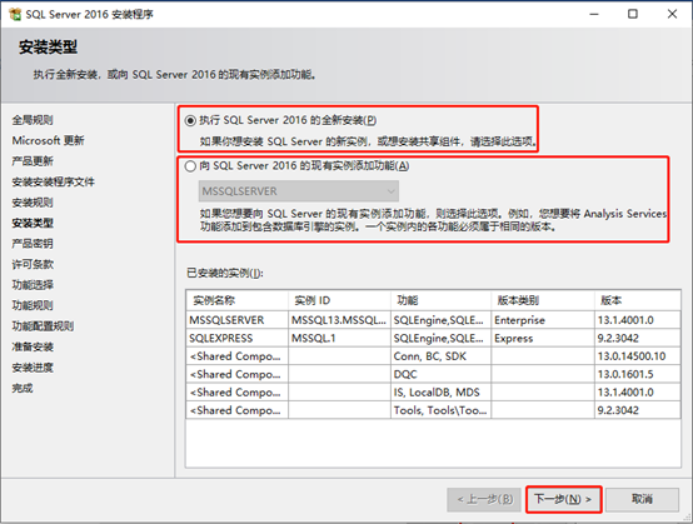693x524 pixels.
Task: Select the SQLEXPRESS instance name cell
Action: coord(237,338)
